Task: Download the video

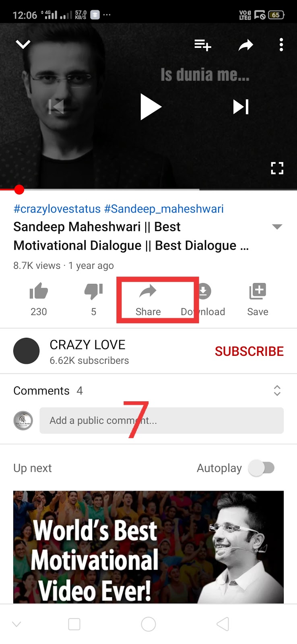Action: 203,299
